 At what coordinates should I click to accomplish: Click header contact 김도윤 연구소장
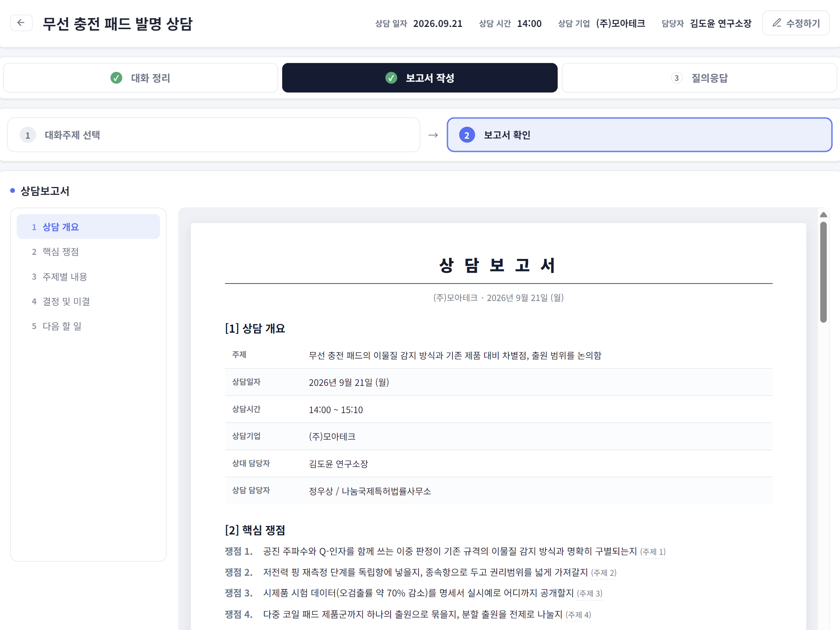(x=721, y=24)
